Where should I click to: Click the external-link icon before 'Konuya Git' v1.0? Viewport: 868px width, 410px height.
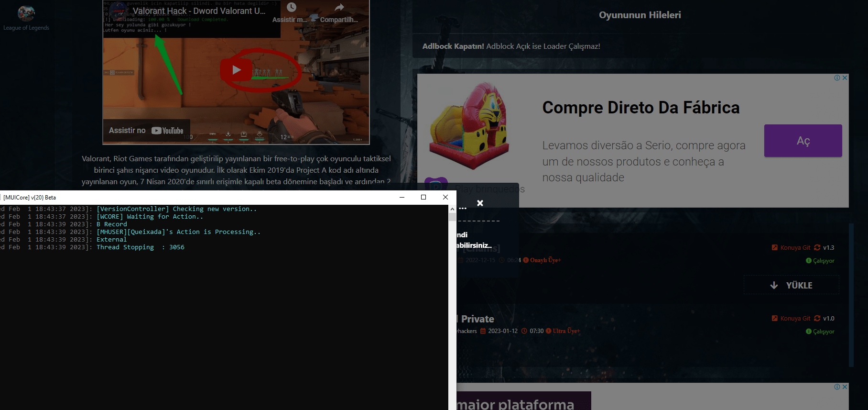tap(775, 319)
